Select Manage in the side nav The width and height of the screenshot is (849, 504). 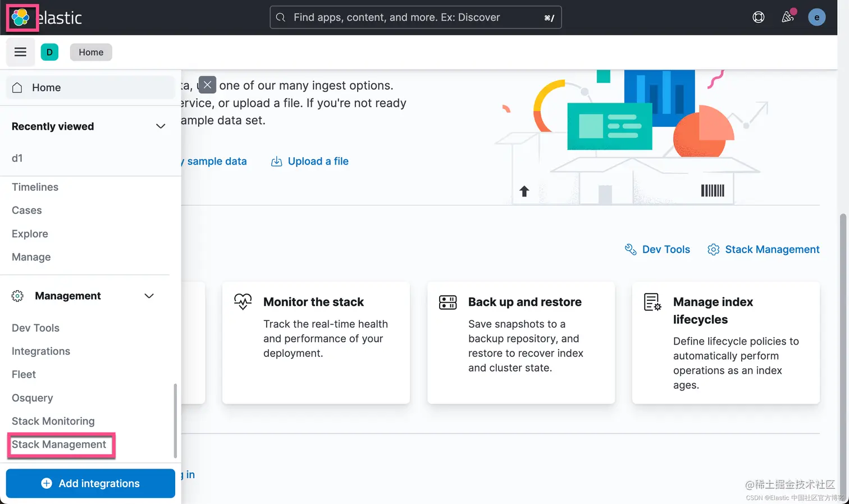[x=31, y=257]
